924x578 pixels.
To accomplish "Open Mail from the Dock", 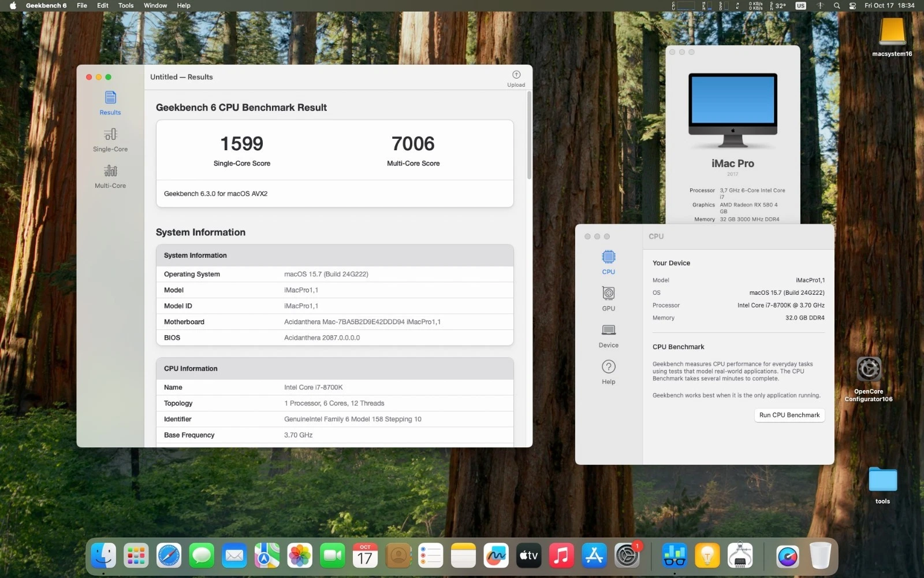I will (x=234, y=556).
